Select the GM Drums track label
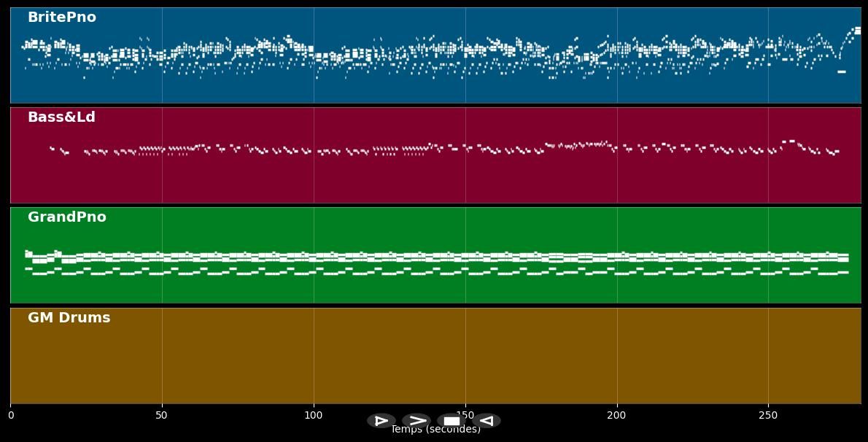The width and height of the screenshot is (868, 442). [69, 318]
